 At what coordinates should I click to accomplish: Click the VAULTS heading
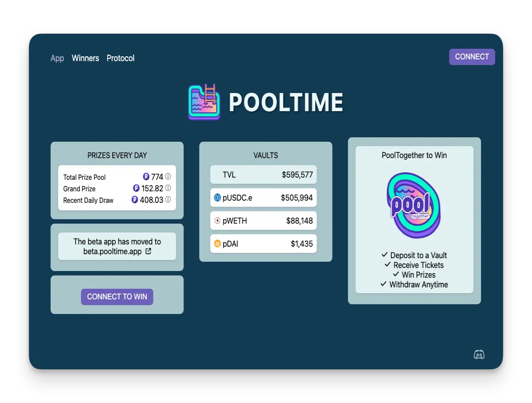tap(266, 155)
